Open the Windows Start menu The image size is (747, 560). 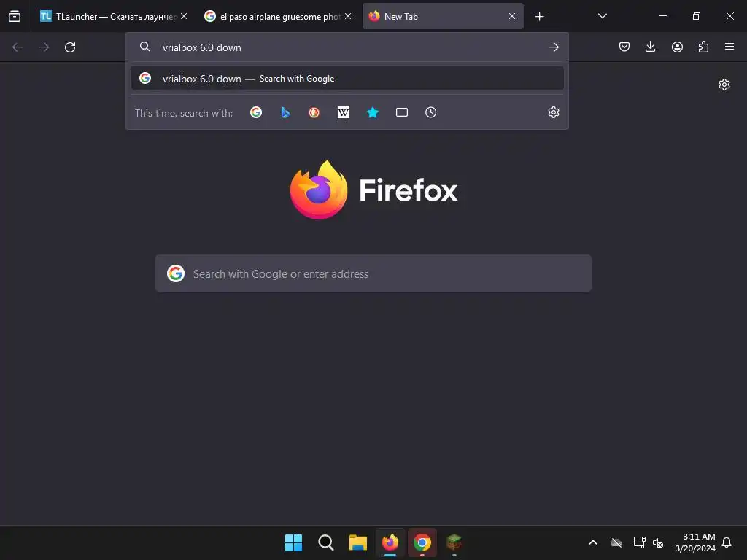(293, 542)
